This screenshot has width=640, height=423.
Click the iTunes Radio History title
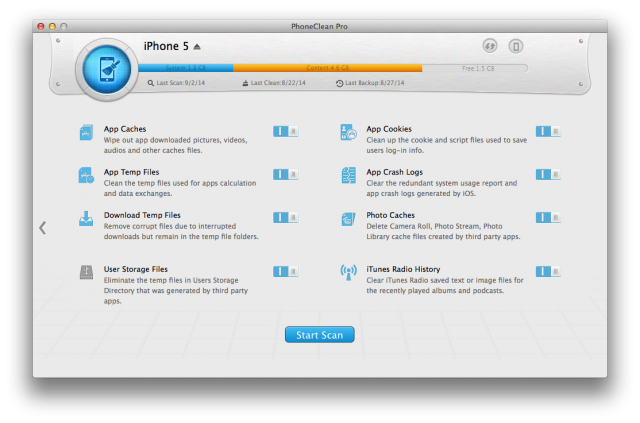pos(403,269)
